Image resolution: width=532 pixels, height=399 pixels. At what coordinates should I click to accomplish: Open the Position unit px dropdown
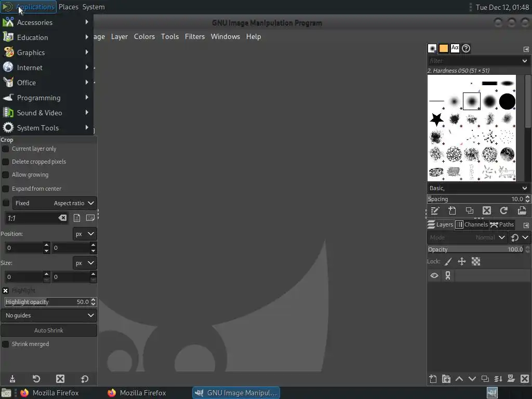pyautogui.click(x=85, y=234)
